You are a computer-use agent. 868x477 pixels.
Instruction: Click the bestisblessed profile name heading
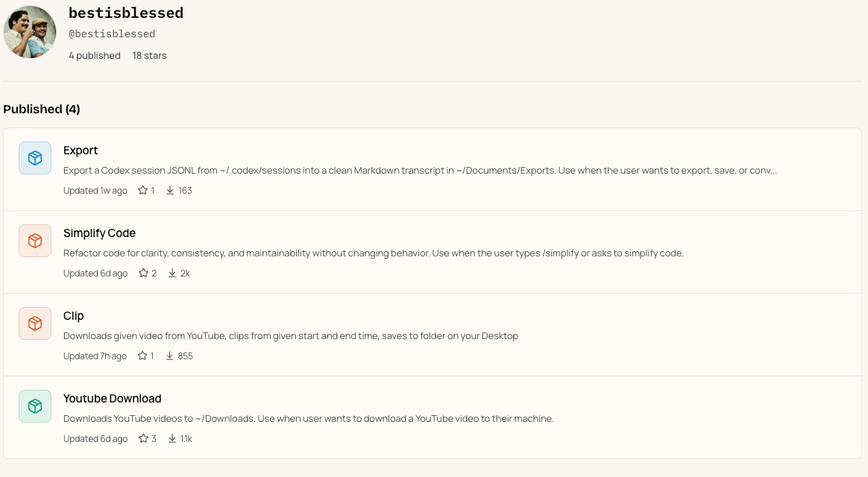[x=126, y=13]
